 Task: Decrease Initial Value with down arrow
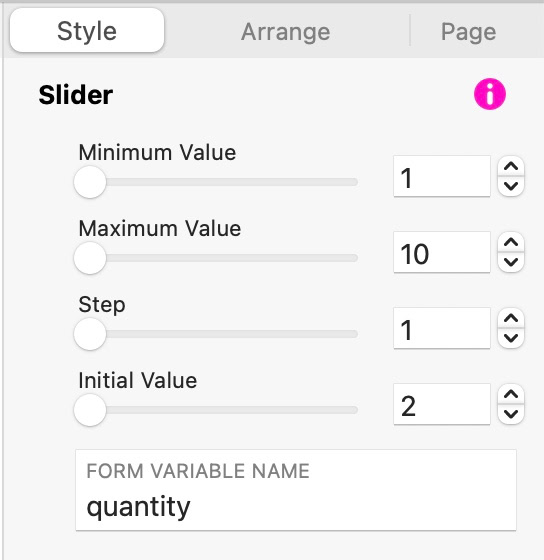point(511,414)
